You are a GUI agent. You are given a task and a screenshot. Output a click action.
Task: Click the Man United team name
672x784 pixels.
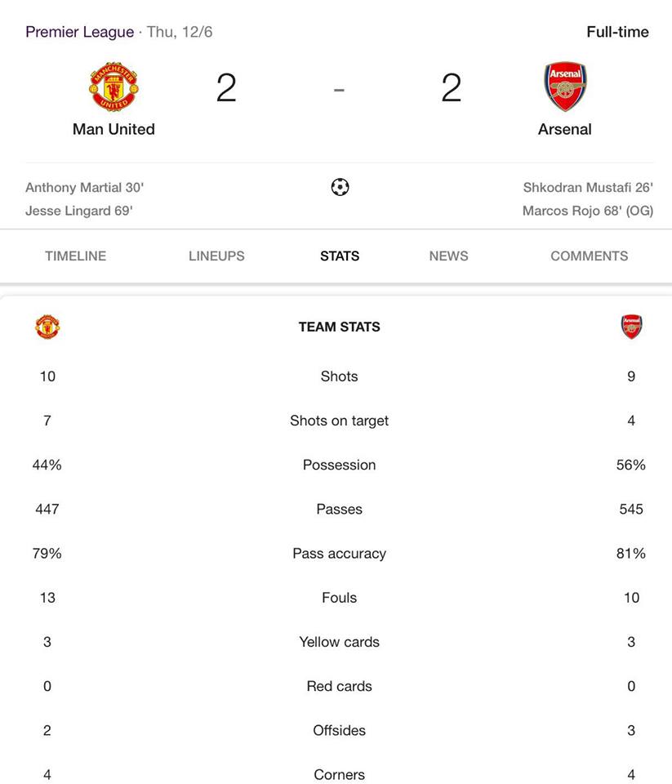[x=113, y=129]
